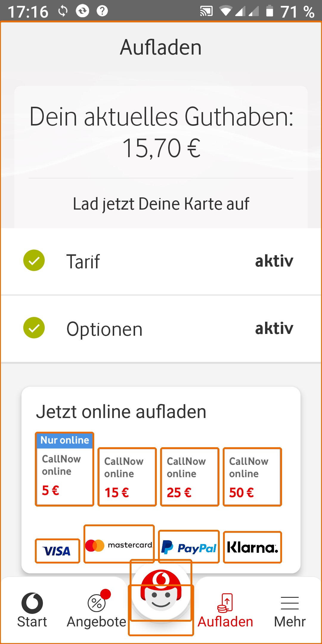Expand the Optionen aktiv row
The width and height of the screenshot is (322, 644).
[x=161, y=329]
